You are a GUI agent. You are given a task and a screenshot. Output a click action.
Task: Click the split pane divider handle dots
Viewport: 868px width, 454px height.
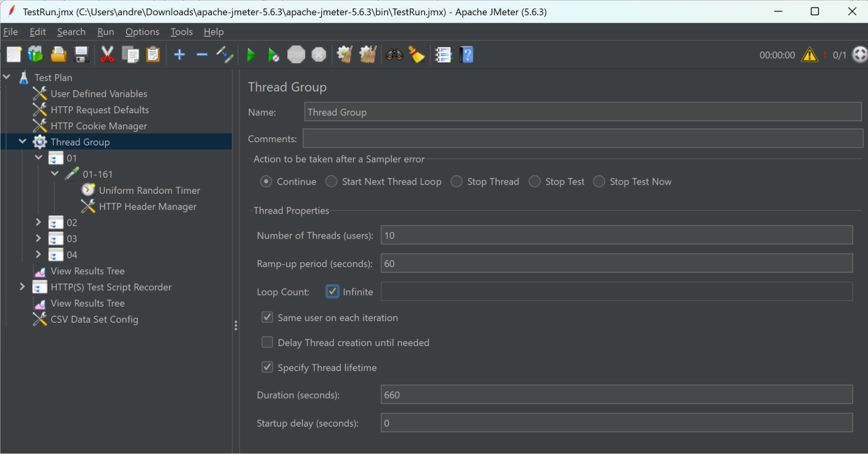236,325
